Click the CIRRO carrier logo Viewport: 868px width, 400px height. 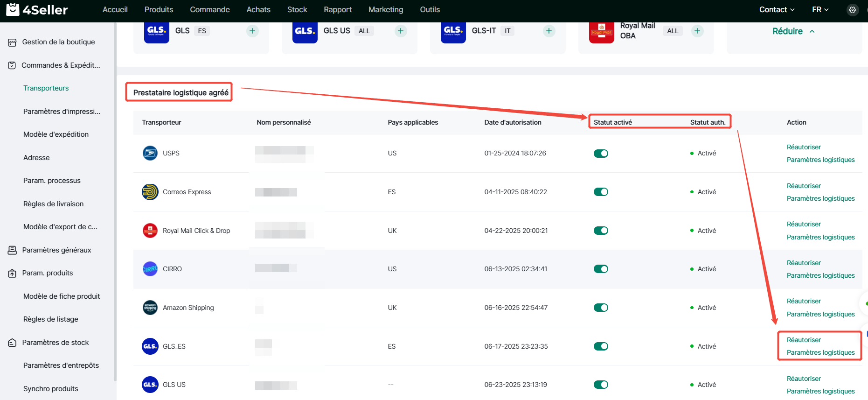tap(150, 269)
